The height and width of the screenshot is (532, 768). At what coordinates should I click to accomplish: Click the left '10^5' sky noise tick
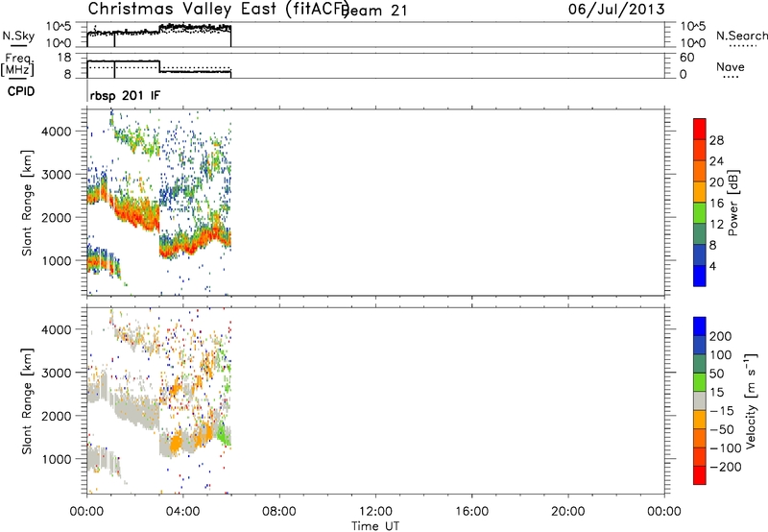(x=59, y=26)
